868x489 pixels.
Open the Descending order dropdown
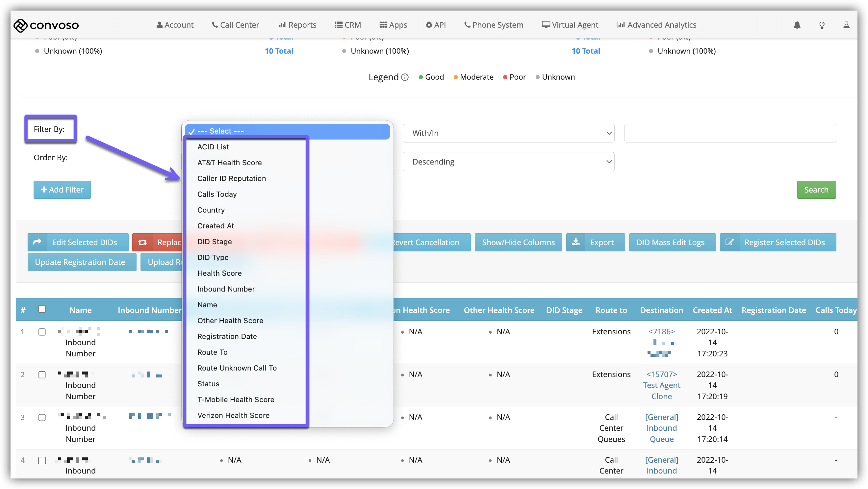click(x=508, y=162)
